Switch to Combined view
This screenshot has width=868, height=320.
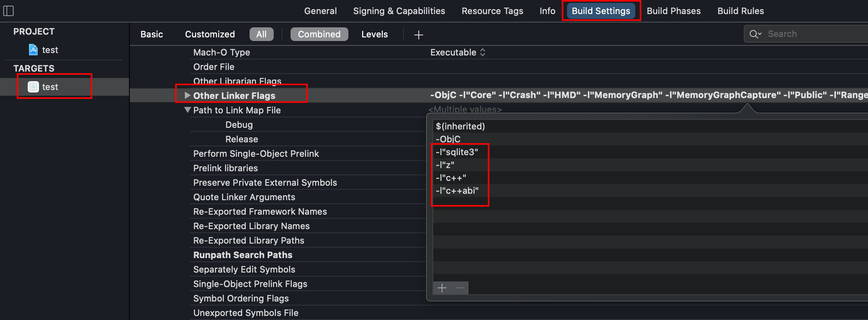coord(319,34)
